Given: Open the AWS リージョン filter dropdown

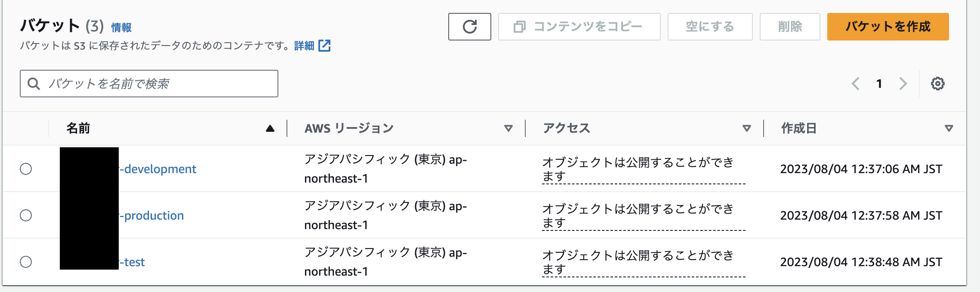Looking at the screenshot, I should [x=509, y=128].
